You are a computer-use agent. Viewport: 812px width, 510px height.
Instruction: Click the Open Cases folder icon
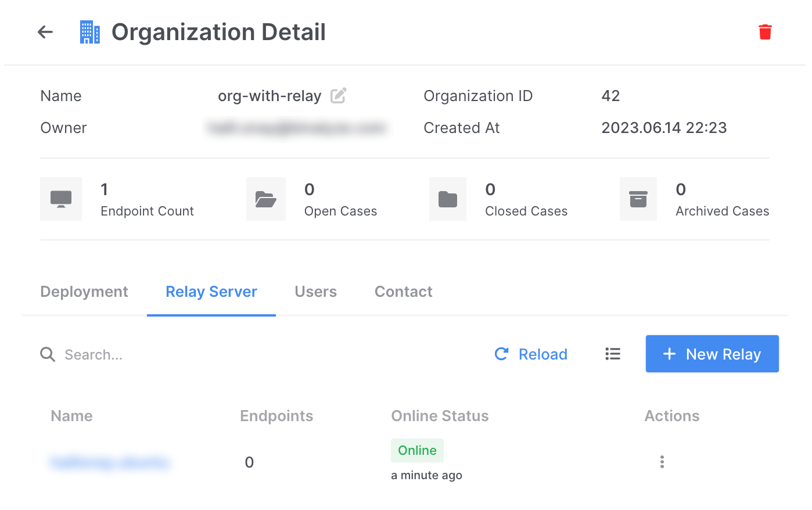266,199
